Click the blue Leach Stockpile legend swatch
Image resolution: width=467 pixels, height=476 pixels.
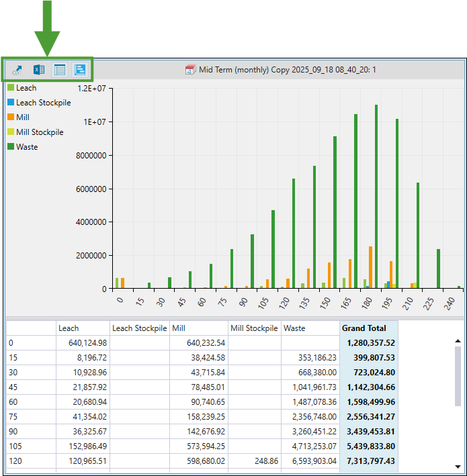11,103
